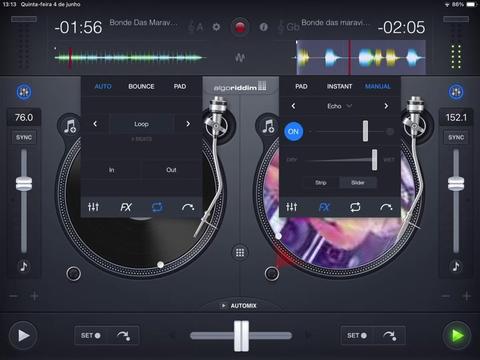Go to previous effect with left arrow
The image size is (480, 360).
[293, 106]
